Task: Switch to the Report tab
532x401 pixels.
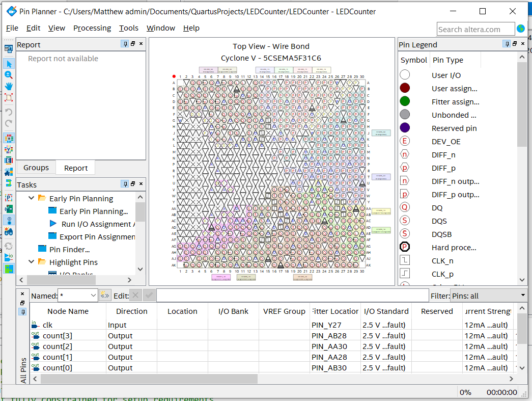Action: (x=76, y=168)
